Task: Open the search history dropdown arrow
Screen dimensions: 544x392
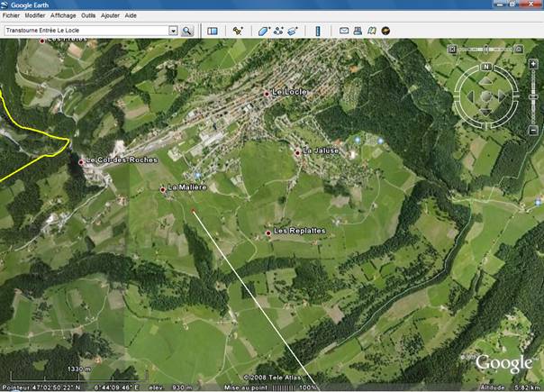Action: tap(173, 30)
